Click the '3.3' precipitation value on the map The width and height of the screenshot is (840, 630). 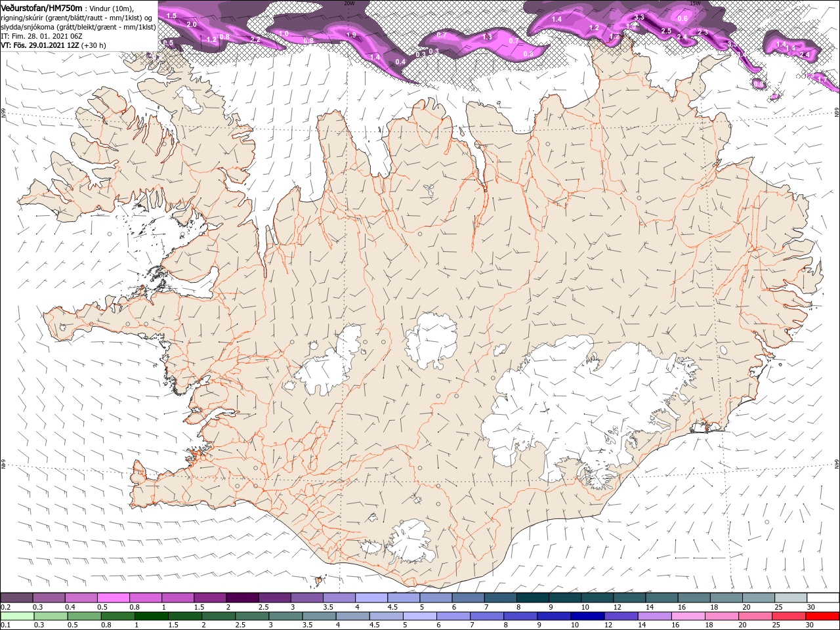tap(640, 16)
